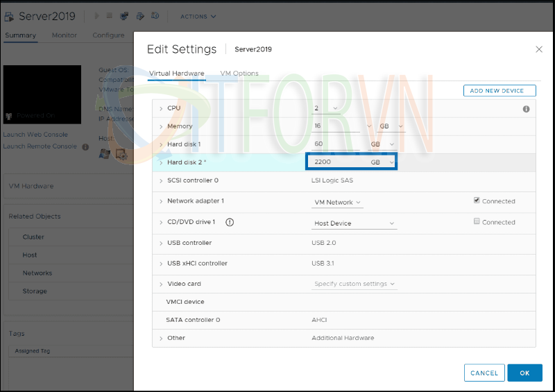Expand the Other additional hardware row
Viewport: 555px width, 392px height.
coord(161,339)
